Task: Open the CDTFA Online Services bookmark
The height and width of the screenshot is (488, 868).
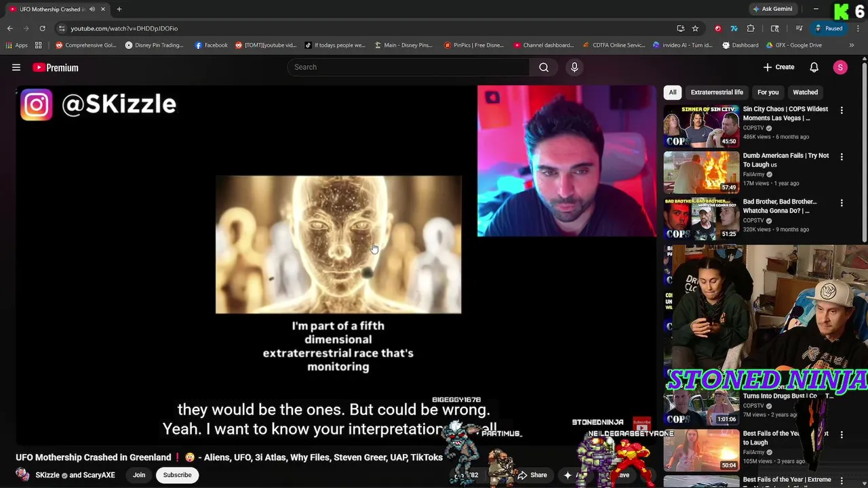Action: 614,45
